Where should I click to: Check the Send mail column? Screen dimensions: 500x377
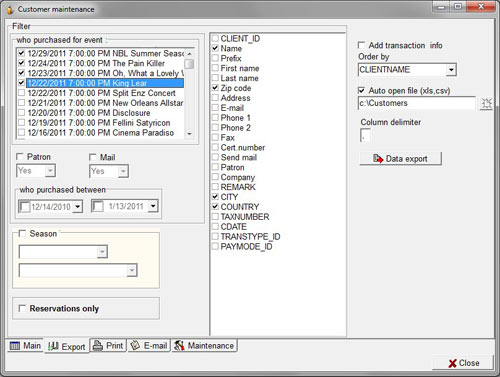tap(215, 157)
